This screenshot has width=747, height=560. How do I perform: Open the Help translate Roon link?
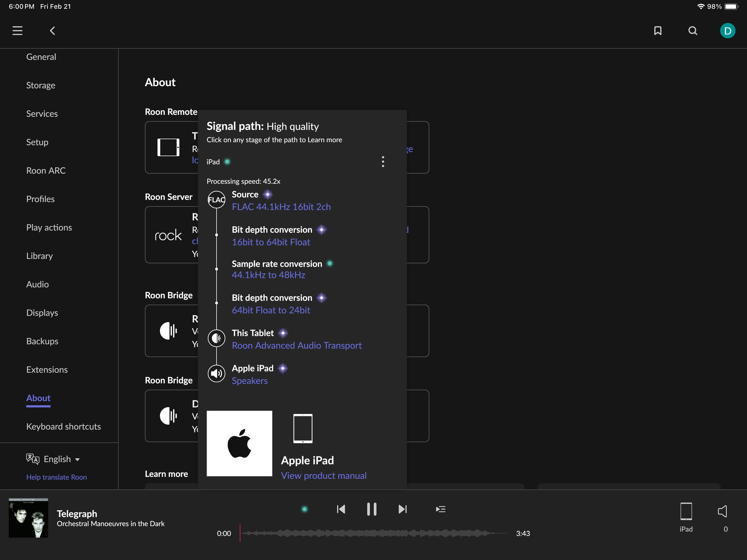[56, 477]
